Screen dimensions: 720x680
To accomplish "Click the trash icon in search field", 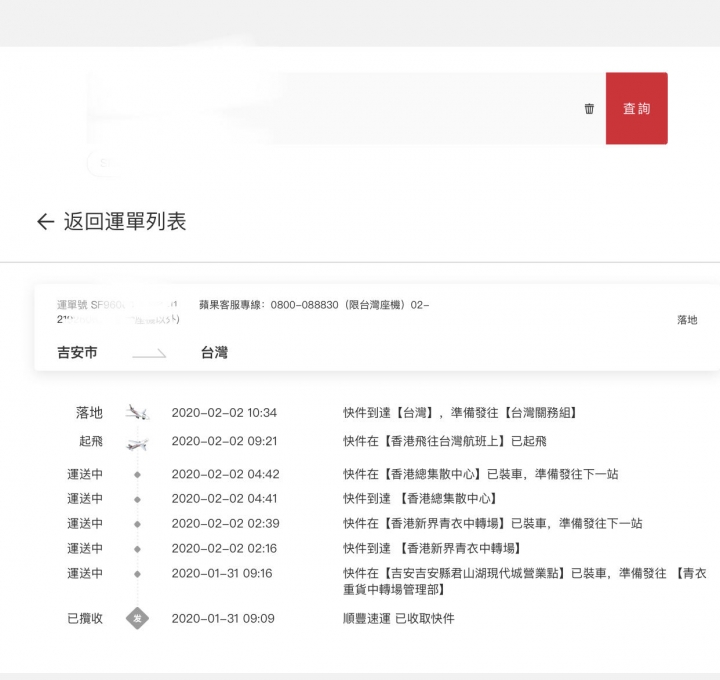I will tap(589, 109).
